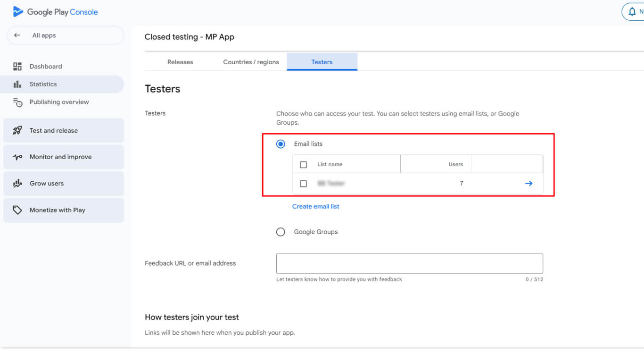Click the Google Play Console logo
The height and width of the screenshot is (363, 644).
click(18, 12)
